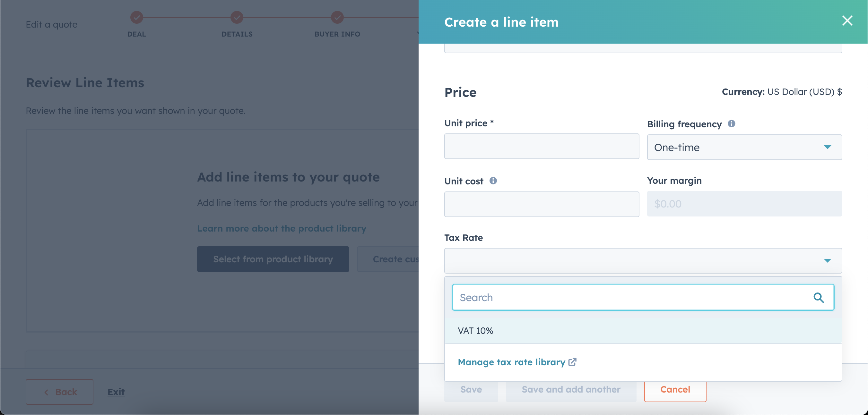Focus the Unit price input field
This screenshot has height=415, width=868.
click(542, 147)
